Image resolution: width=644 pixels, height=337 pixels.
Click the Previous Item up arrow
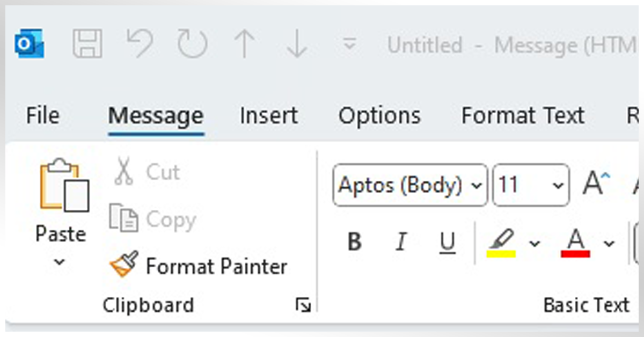tap(244, 44)
